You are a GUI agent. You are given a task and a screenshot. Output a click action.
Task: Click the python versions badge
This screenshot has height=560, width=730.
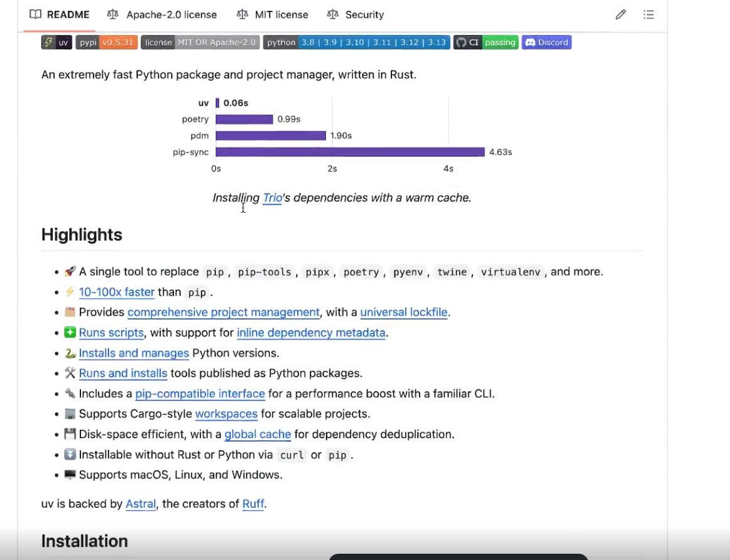point(357,42)
